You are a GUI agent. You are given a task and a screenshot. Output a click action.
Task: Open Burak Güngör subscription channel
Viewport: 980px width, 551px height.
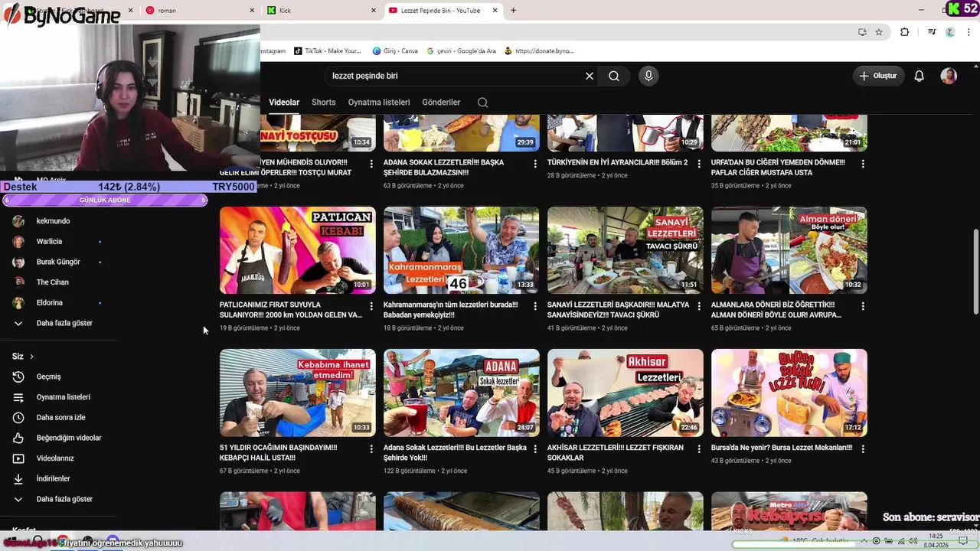[58, 262]
